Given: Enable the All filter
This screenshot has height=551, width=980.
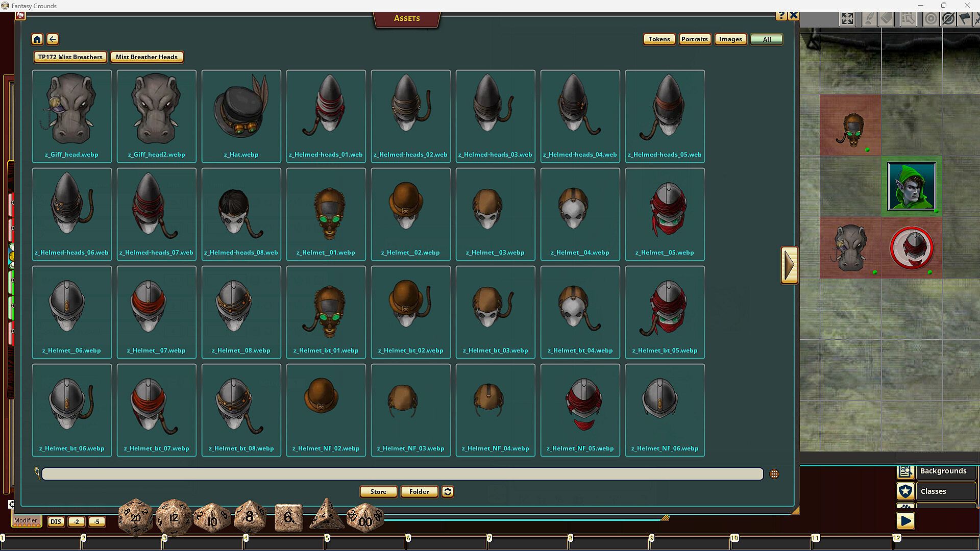Looking at the screenshot, I should (767, 39).
